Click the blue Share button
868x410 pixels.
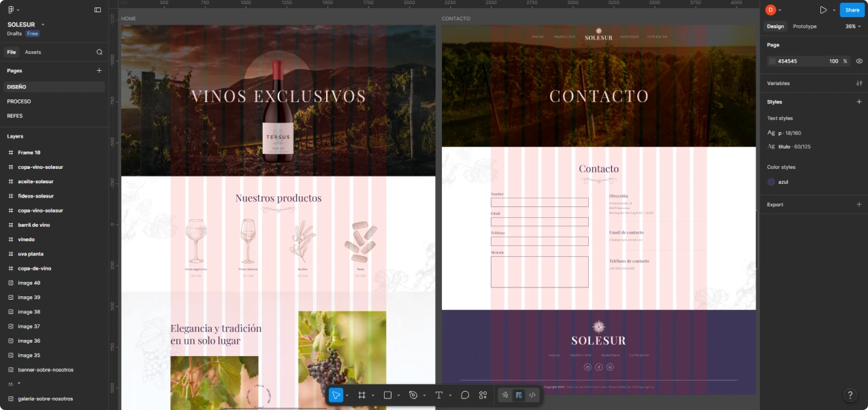pyautogui.click(x=852, y=10)
